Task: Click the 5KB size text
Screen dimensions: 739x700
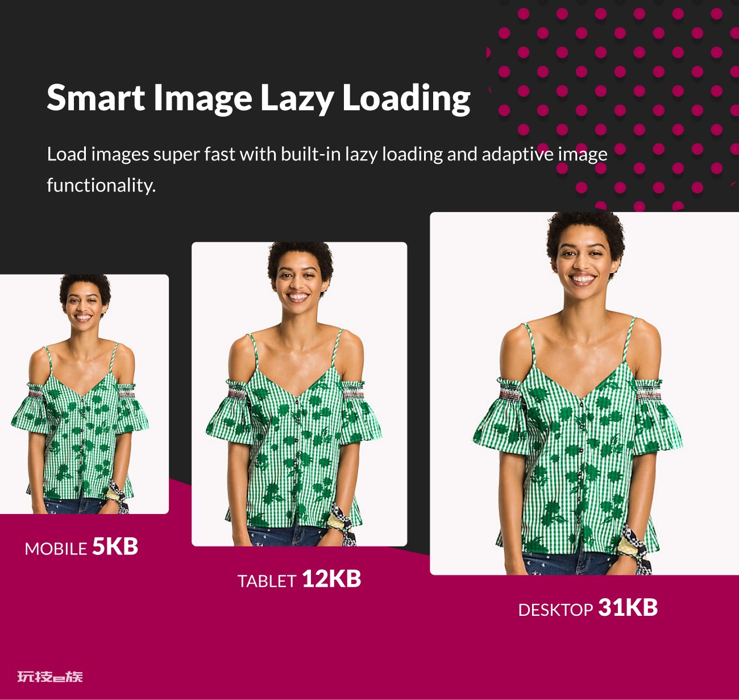Action: point(115,546)
